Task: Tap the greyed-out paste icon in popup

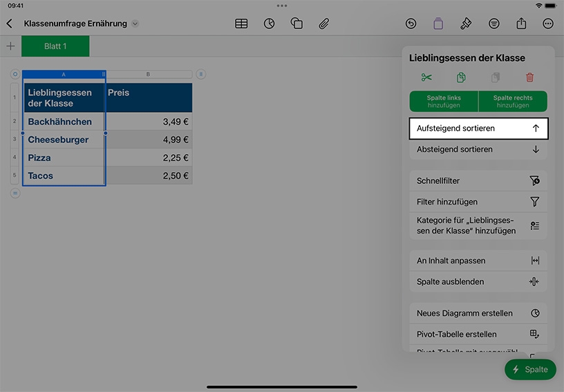Action: coord(496,77)
